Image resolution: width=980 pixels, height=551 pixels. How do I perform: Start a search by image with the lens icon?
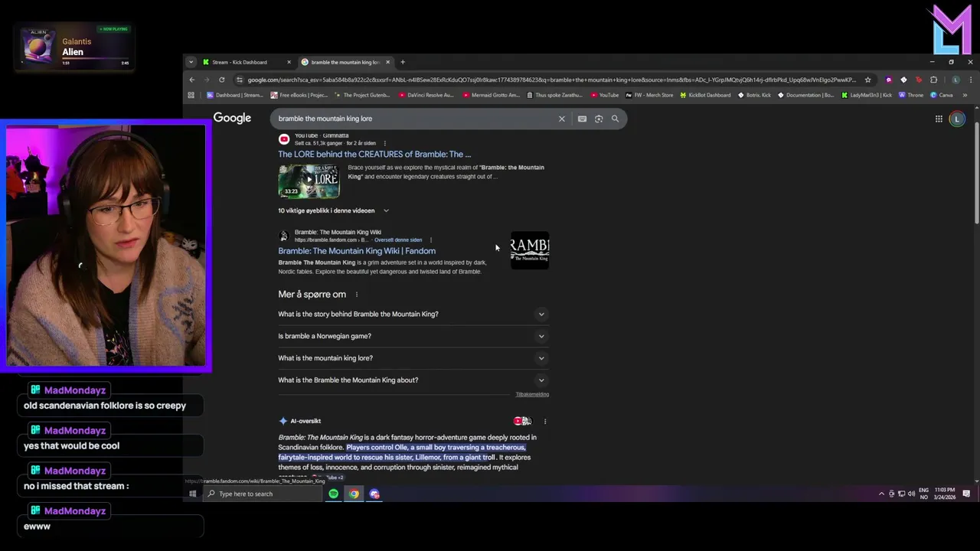pos(599,119)
